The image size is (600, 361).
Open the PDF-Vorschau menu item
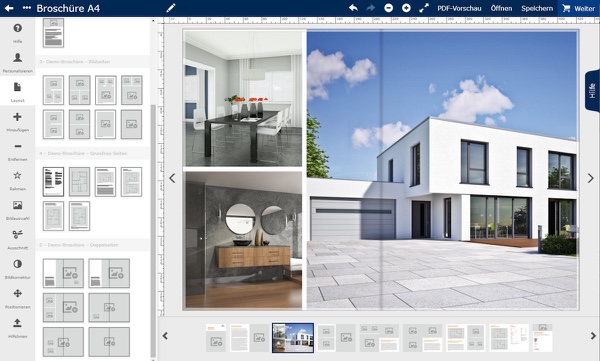pyautogui.click(x=459, y=8)
